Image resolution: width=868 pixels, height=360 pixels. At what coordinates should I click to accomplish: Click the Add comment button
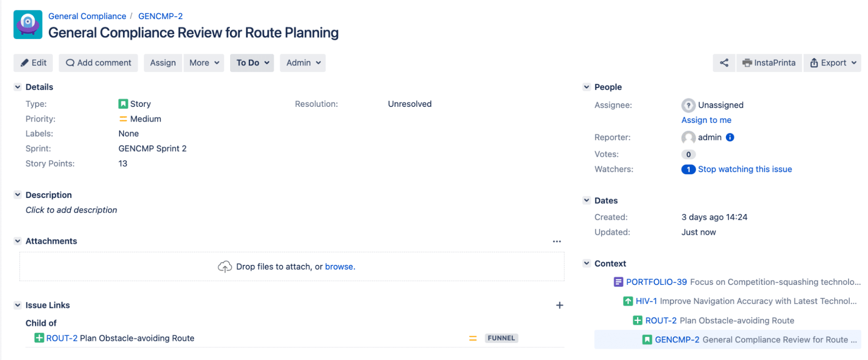(99, 63)
